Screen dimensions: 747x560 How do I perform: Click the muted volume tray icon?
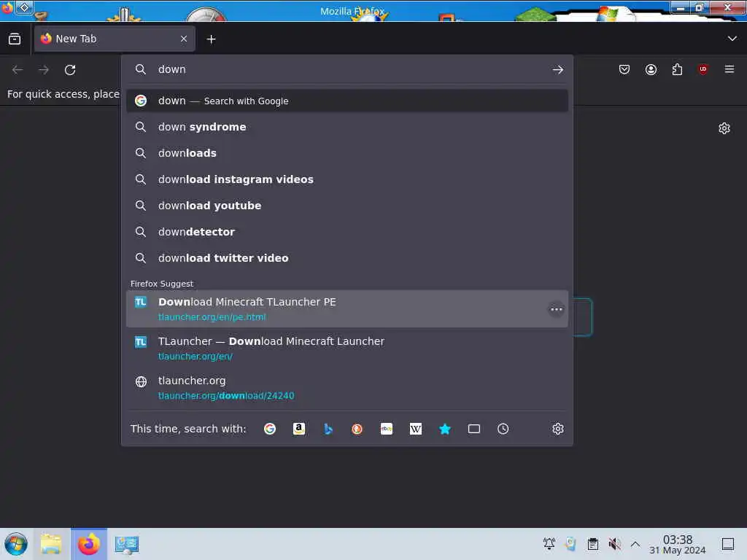(x=614, y=544)
